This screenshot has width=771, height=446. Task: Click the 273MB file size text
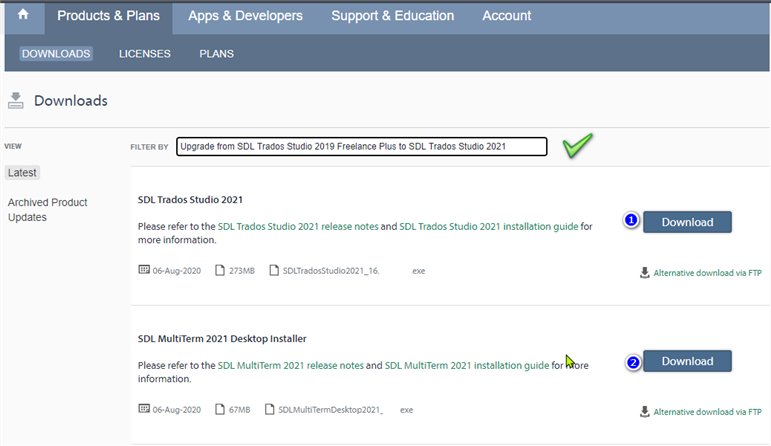coord(242,271)
